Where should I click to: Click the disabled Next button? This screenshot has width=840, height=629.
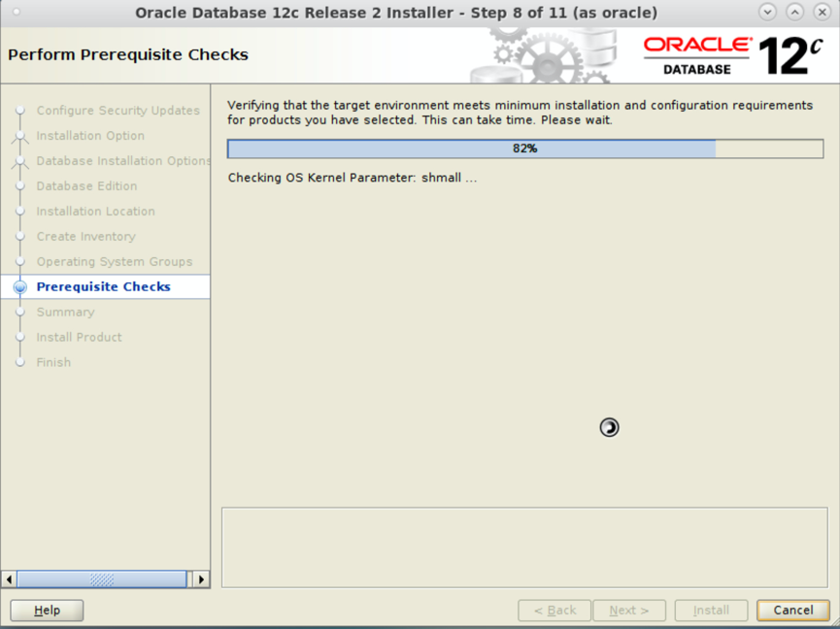[629, 610]
